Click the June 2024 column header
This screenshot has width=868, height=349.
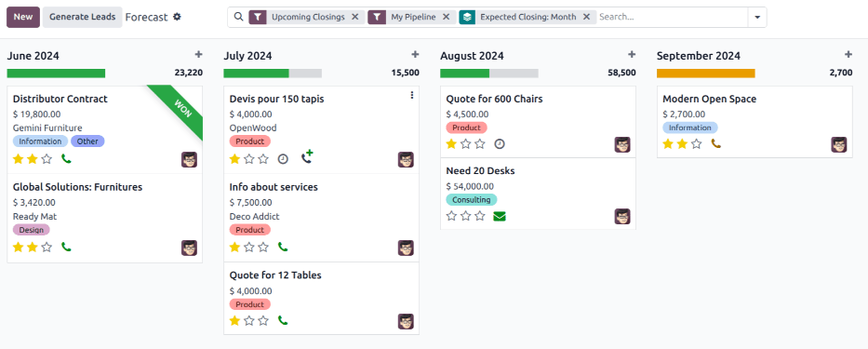(33, 56)
